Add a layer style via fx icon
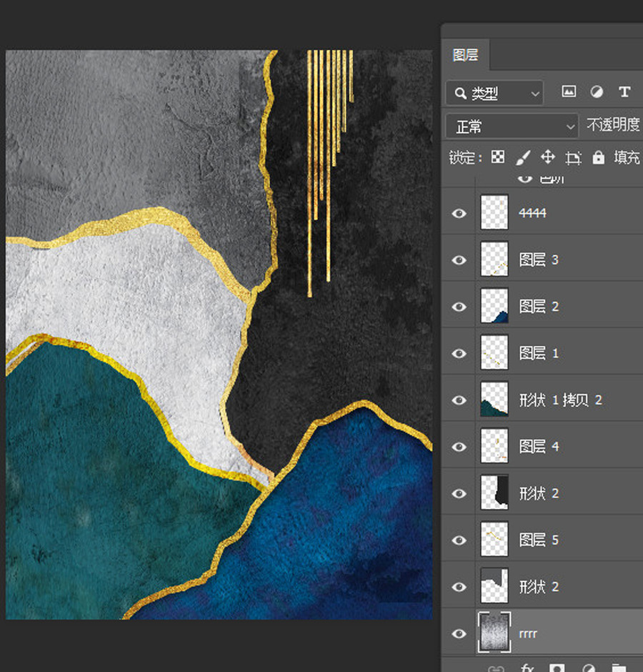643x672 pixels. coord(527,668)
